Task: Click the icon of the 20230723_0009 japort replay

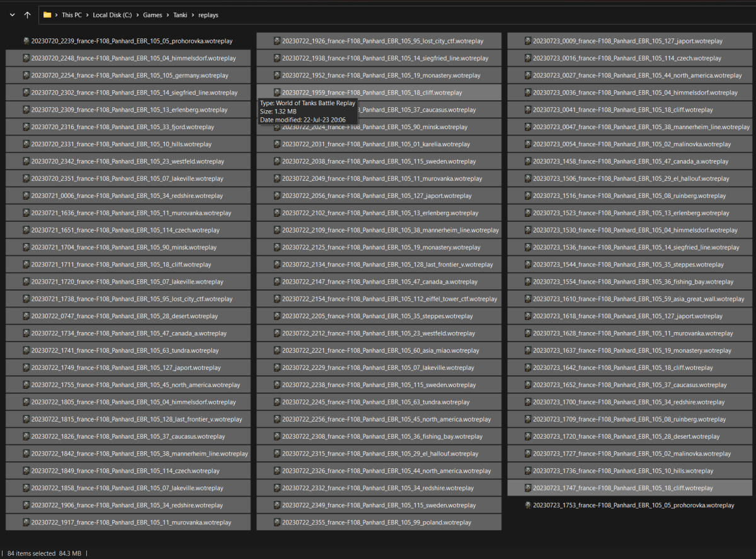Action: [x=527, y=41]
